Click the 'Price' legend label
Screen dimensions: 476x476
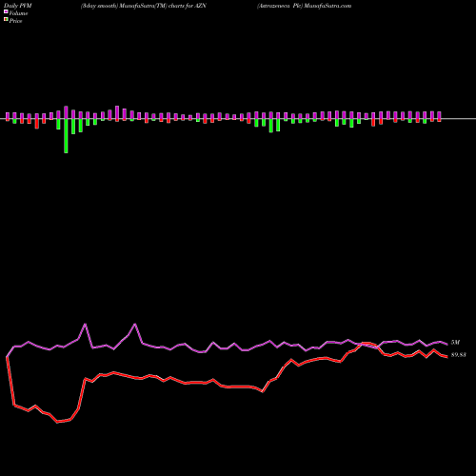[x=15, y=21]
